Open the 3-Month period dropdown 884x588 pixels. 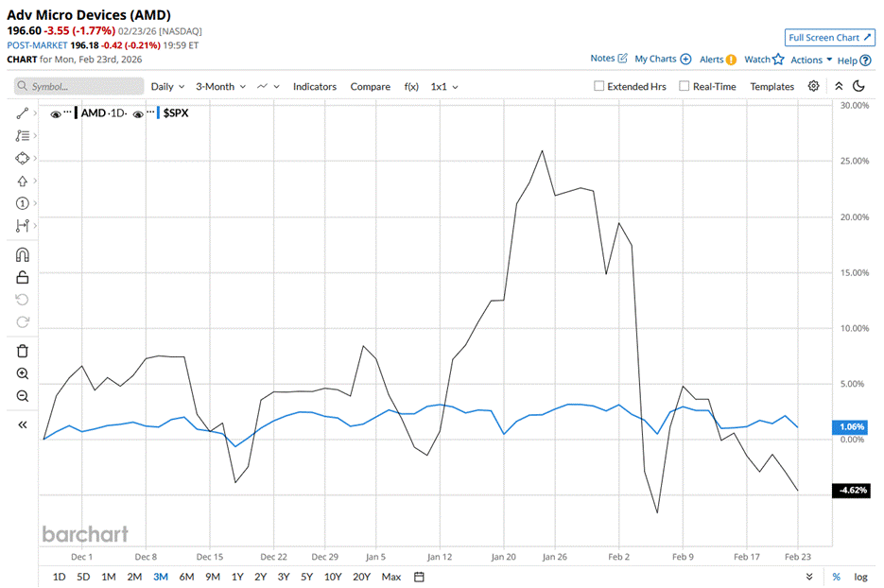pos(220,86)
